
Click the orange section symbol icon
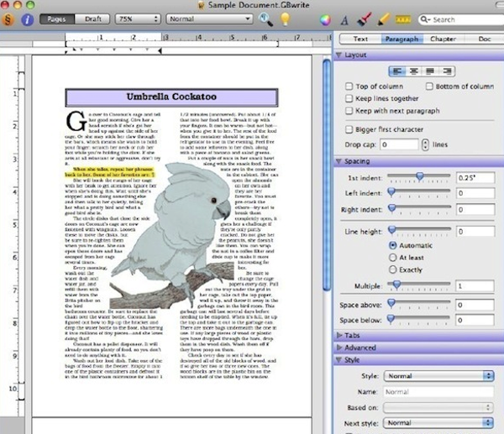pos(8,19)
